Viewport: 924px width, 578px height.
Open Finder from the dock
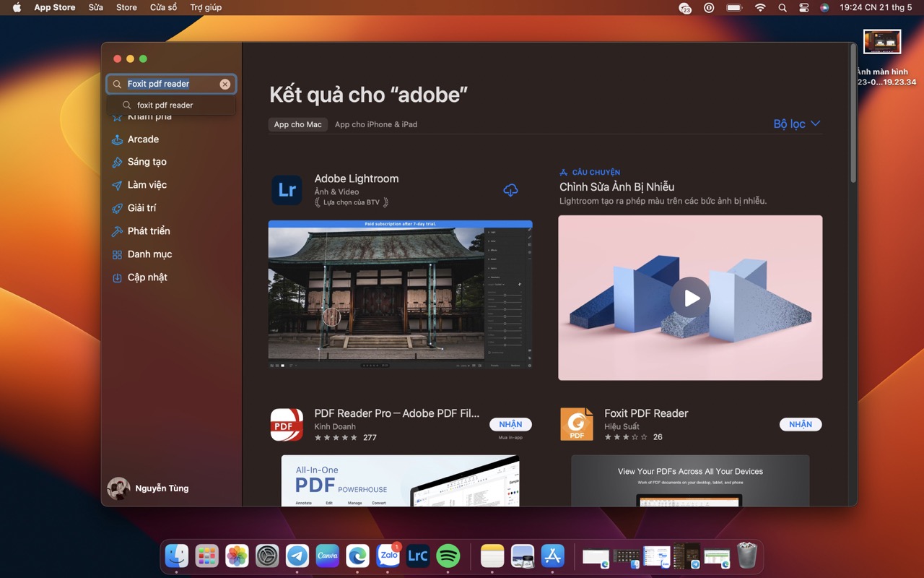(177, 556)
